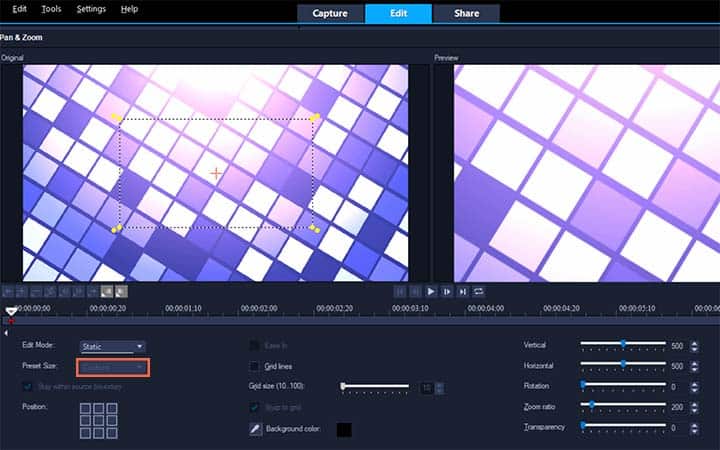Open the Edit menu
The height and width of the screenshot is (450, 720).
pyautogui.click(x=19, y=9)
